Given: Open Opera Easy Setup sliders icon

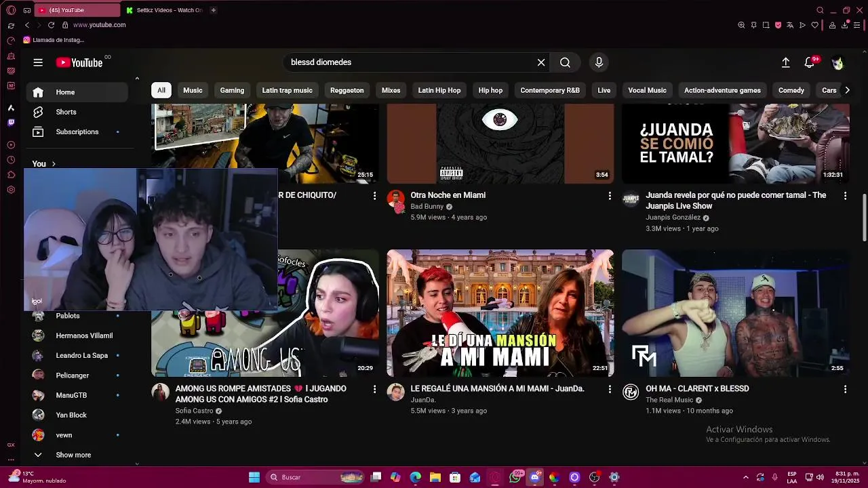Looking at the screenshot, I should [857, 25].
